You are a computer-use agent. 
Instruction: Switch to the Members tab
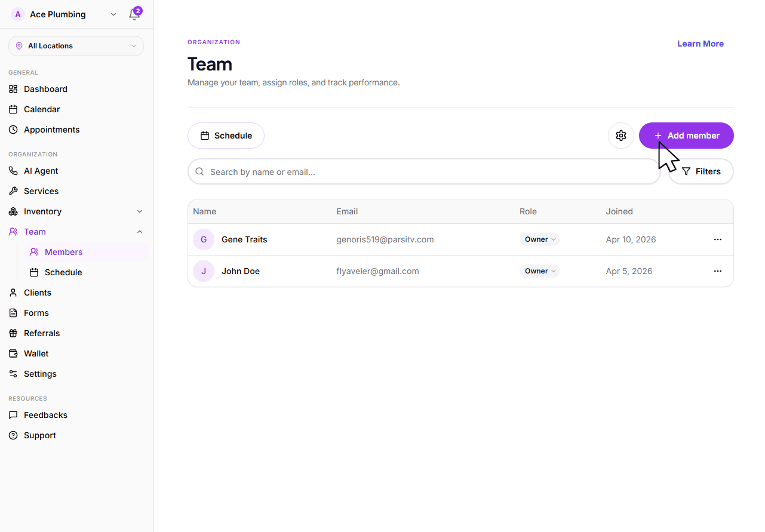[x=63, y=251]
